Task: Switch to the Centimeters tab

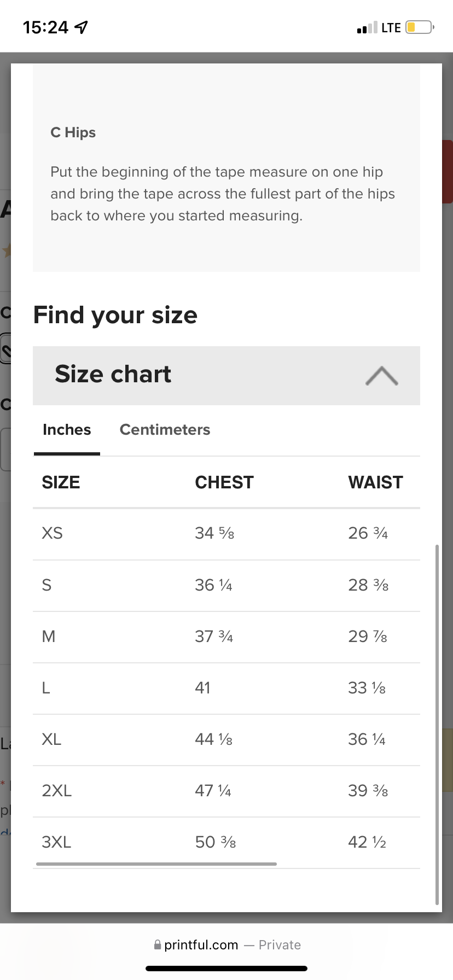Action: pyautogui.click(x=165, y=430)
